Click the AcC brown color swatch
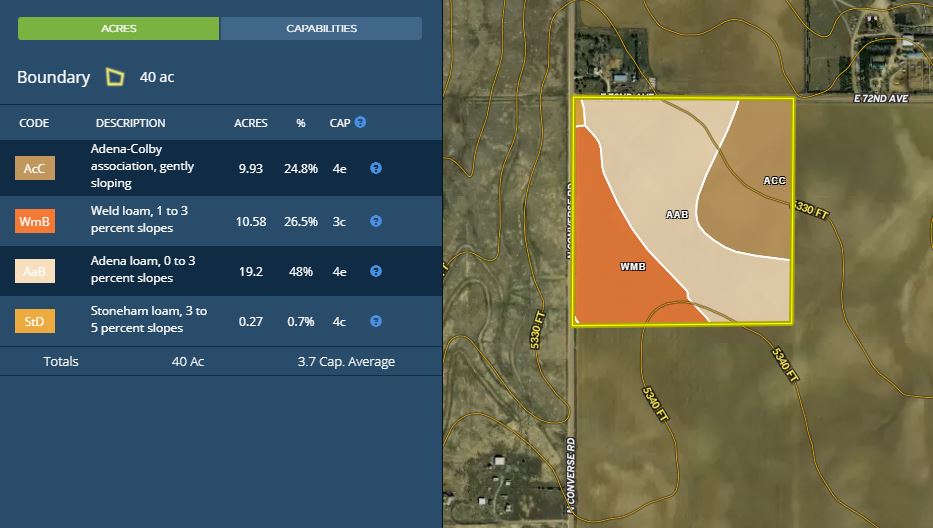Screen dimensions: 933x528 point(35,169)
